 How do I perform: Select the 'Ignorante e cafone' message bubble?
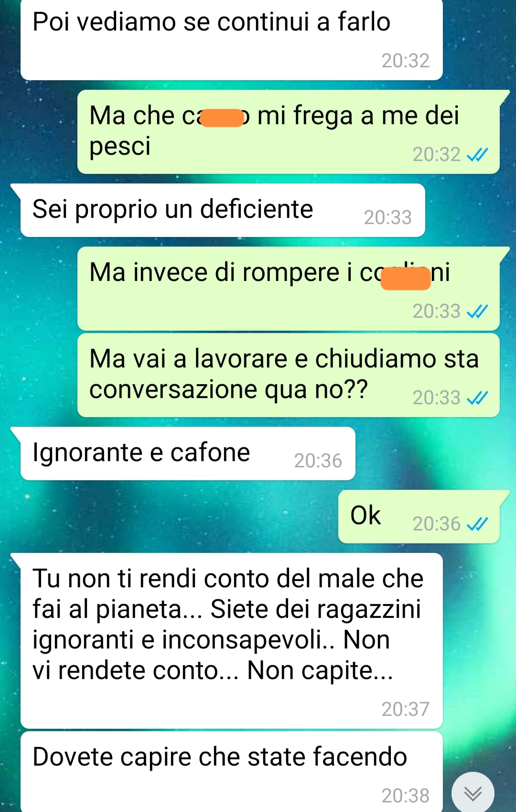(x=188, y=454)
